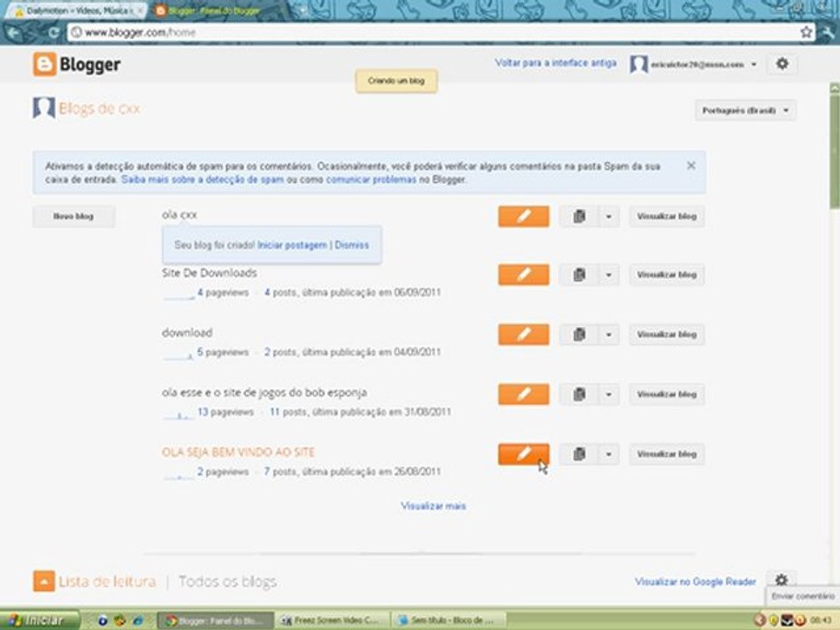Open the reading list settings gear
Viewport: 840px width, 630px height.
(x=781, y=579)
